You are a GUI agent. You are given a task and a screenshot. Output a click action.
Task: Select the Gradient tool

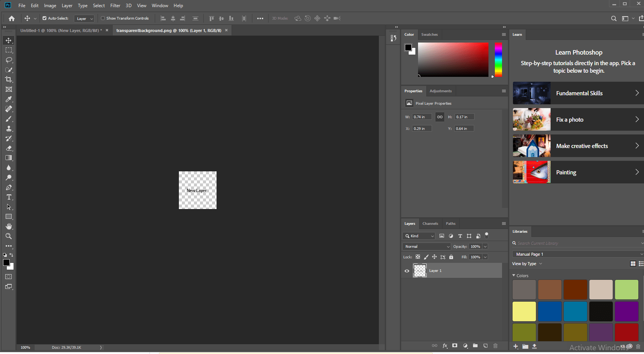click(9, 158)
